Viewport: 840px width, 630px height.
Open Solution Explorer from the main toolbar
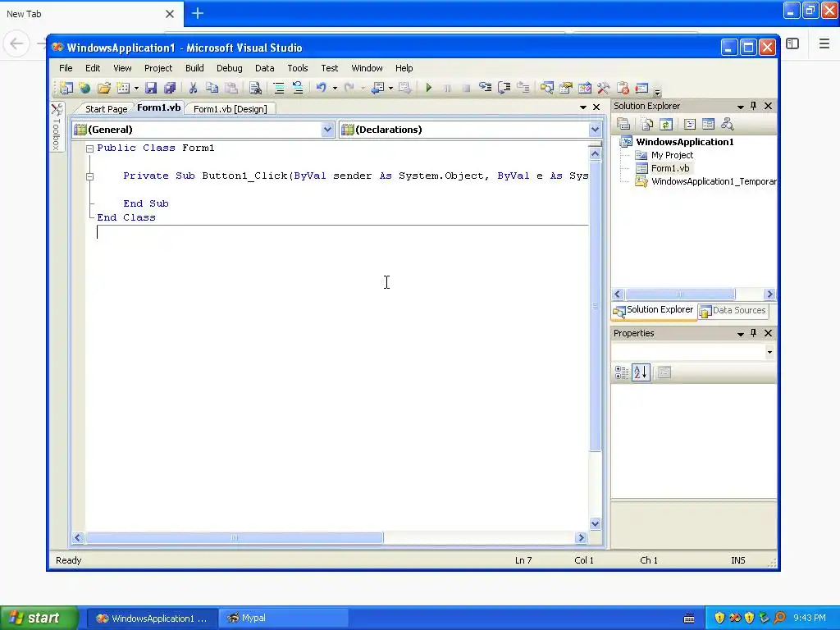coord(546,88)
